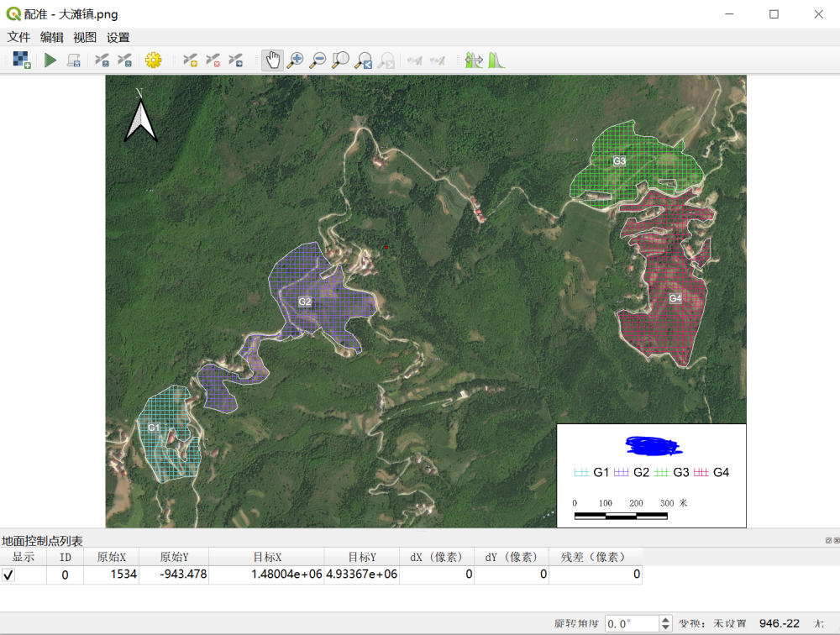This screenshot has height=635, width=840.
Task: Click the red GCP point on map
Action: (x=386, y=247)
